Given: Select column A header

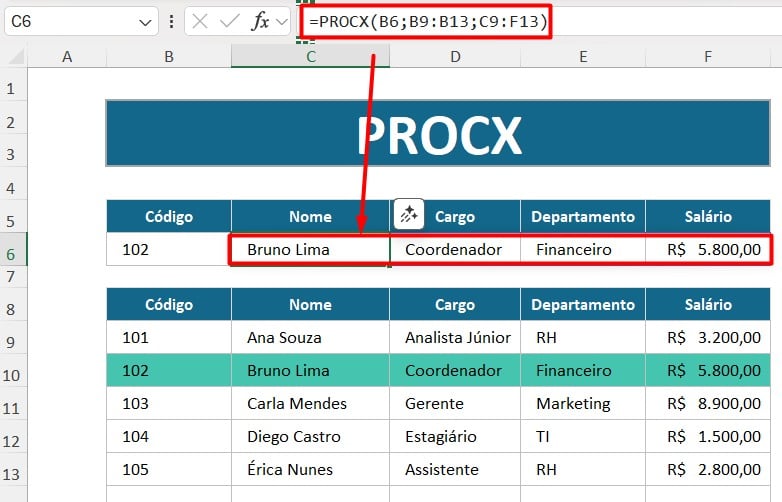Looking at the screenshot, I should point(67,56).
